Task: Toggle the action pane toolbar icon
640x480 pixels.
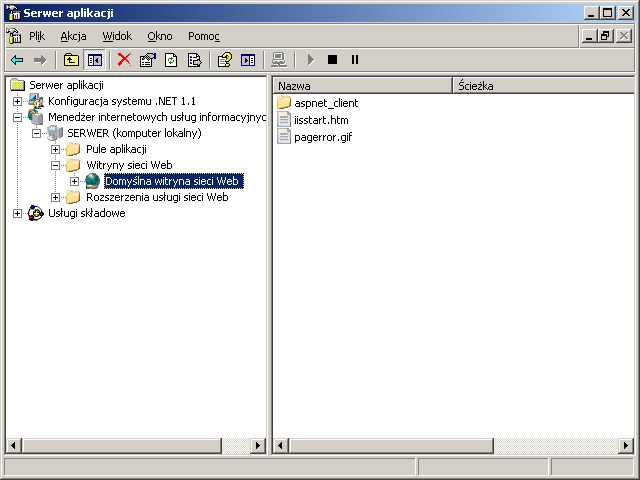Action: tap(248, 60)
